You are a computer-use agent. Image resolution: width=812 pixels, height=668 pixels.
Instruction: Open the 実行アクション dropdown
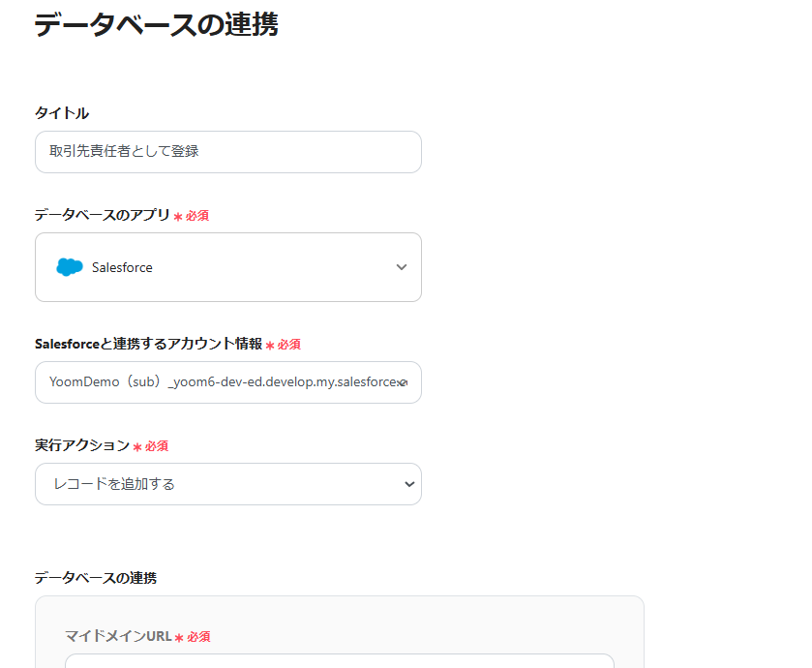(x=227, y=484)
